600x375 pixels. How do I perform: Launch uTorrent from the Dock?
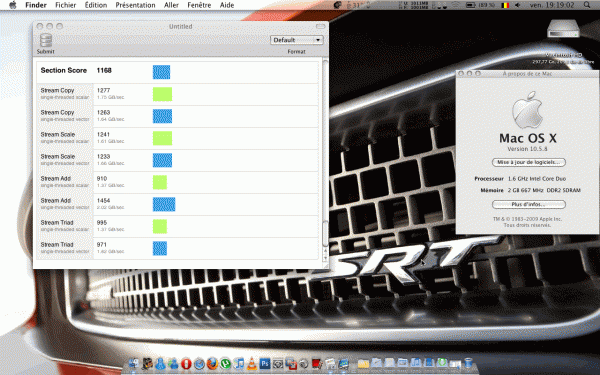(226, 364)
